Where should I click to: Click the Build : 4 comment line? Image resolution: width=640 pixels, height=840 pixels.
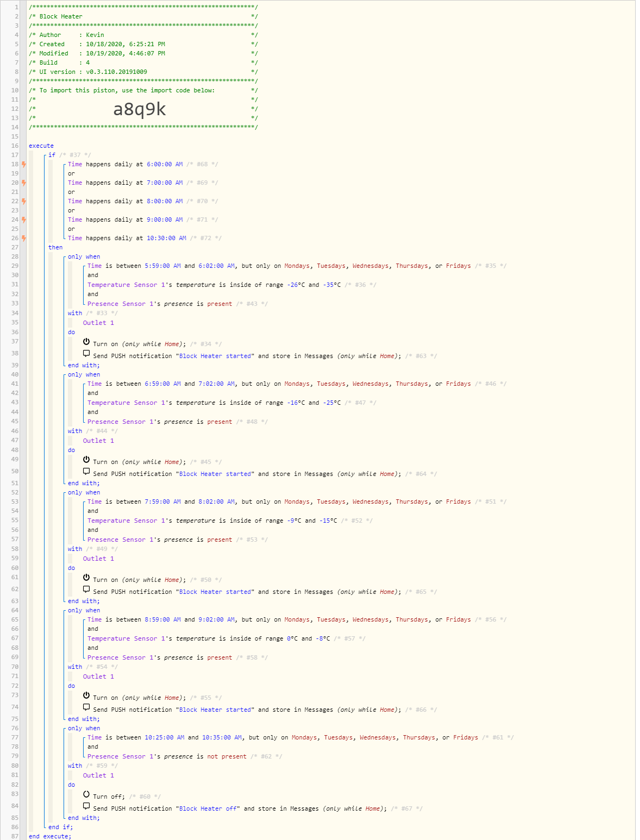tap(143, 62)
